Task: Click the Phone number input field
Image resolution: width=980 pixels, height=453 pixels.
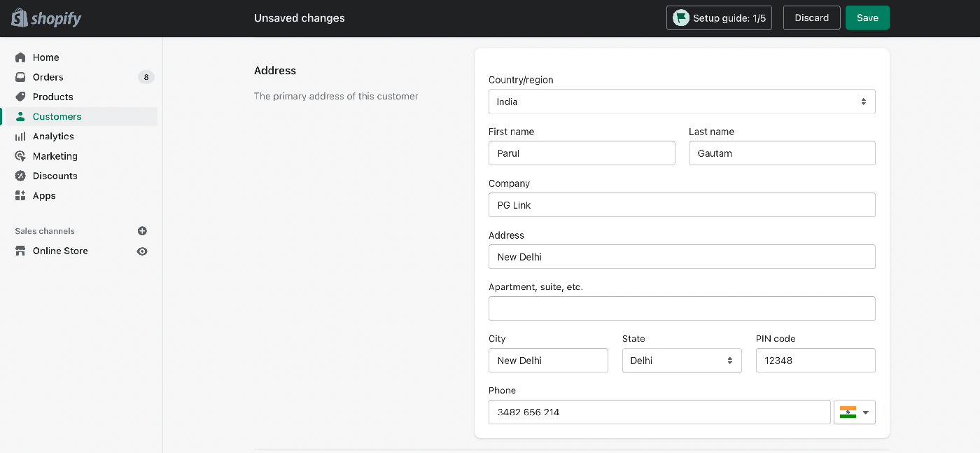Action: click(x=659, y=412)
